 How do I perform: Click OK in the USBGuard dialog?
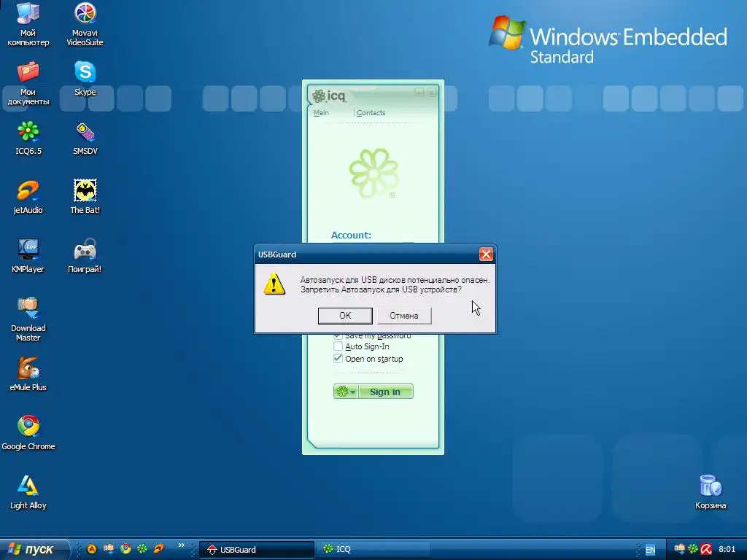(345, 316)
